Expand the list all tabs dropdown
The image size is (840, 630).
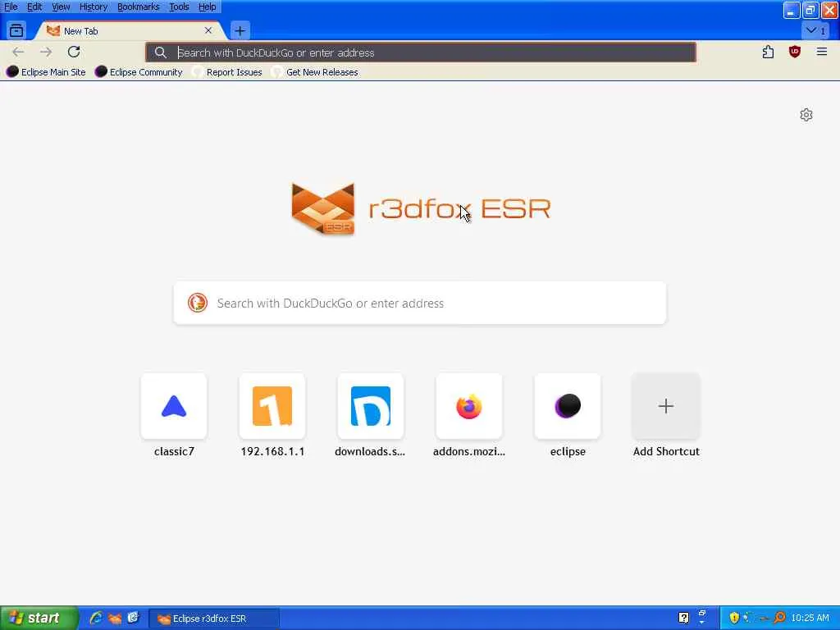(x=816, y=30)
